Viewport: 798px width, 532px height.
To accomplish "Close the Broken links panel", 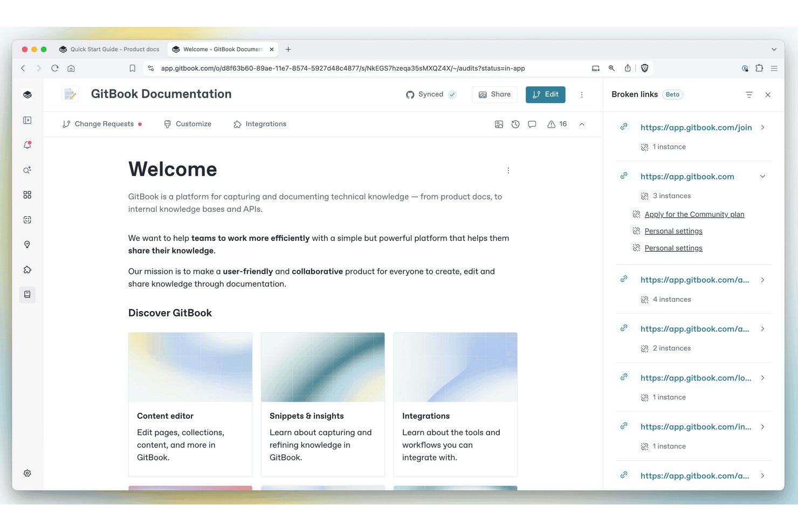I will (x=768, y=94).
